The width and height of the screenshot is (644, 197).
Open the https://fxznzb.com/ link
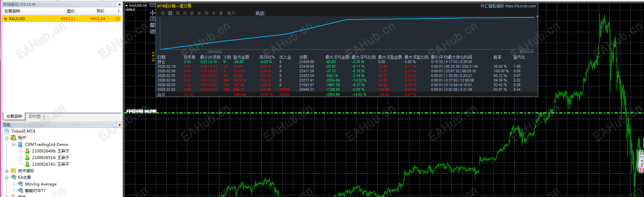click(x=520, y=6)
